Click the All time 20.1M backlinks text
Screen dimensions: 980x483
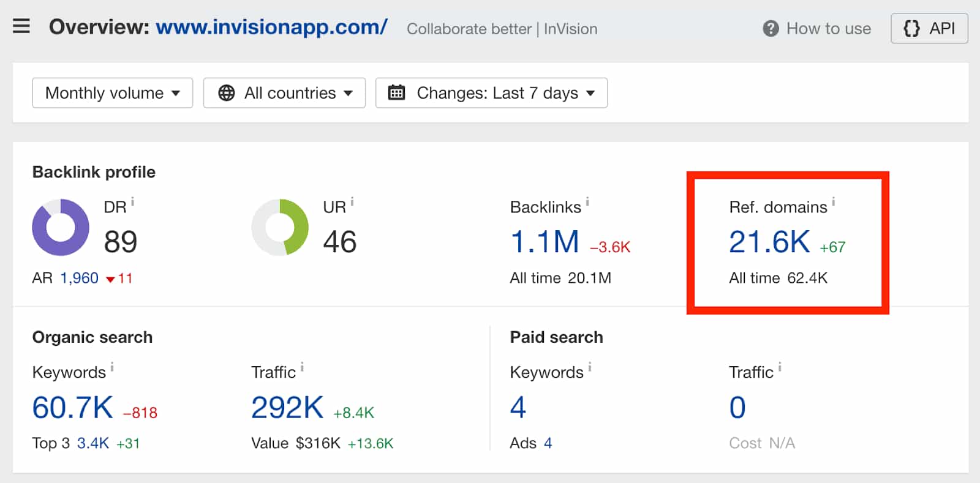(x=560, y=278)
